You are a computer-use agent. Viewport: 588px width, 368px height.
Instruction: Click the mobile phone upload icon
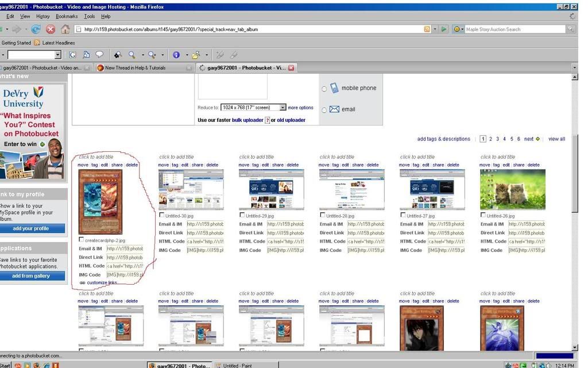tap(334, 88)
